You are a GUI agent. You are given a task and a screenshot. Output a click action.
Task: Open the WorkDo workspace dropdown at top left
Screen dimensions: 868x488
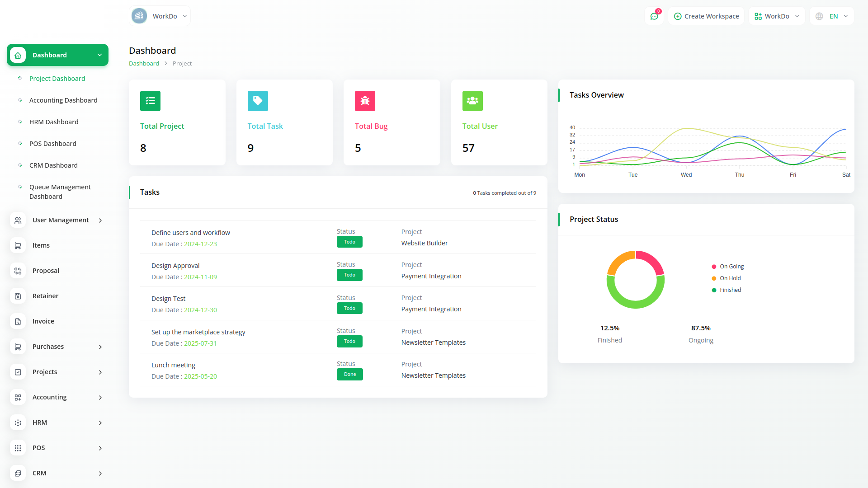coord(160,16)
